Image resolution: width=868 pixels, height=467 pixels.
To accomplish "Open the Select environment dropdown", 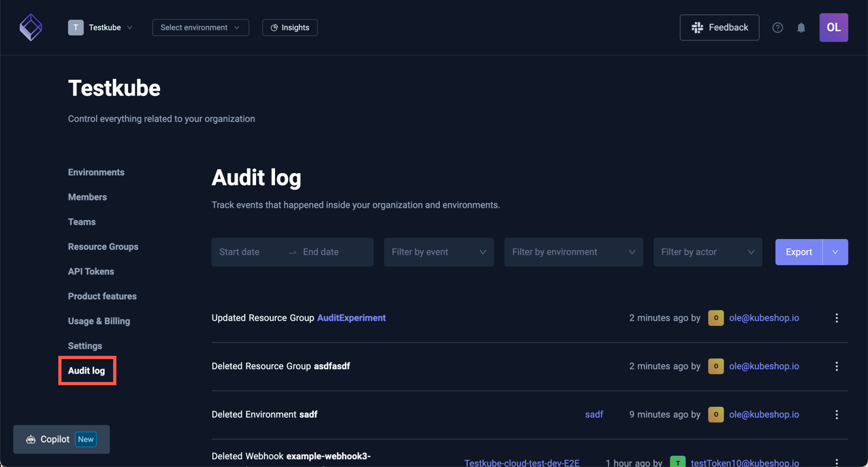I will pyautogui.click(x=200, y=27).
